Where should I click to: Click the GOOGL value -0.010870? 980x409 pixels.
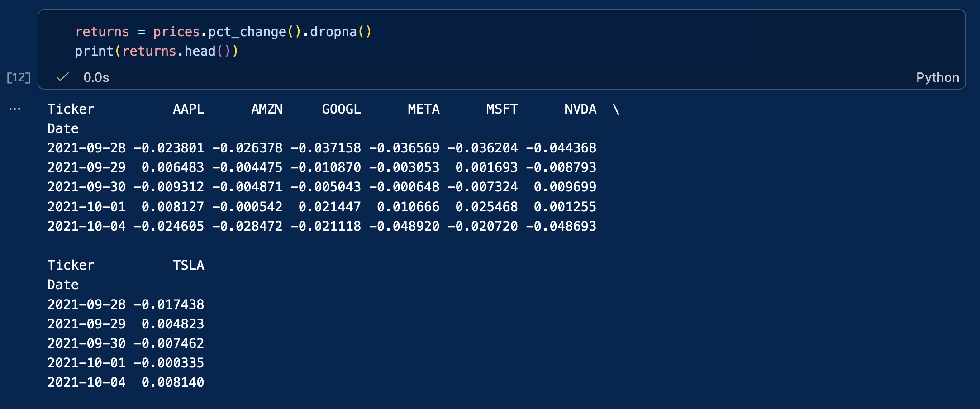326,167
